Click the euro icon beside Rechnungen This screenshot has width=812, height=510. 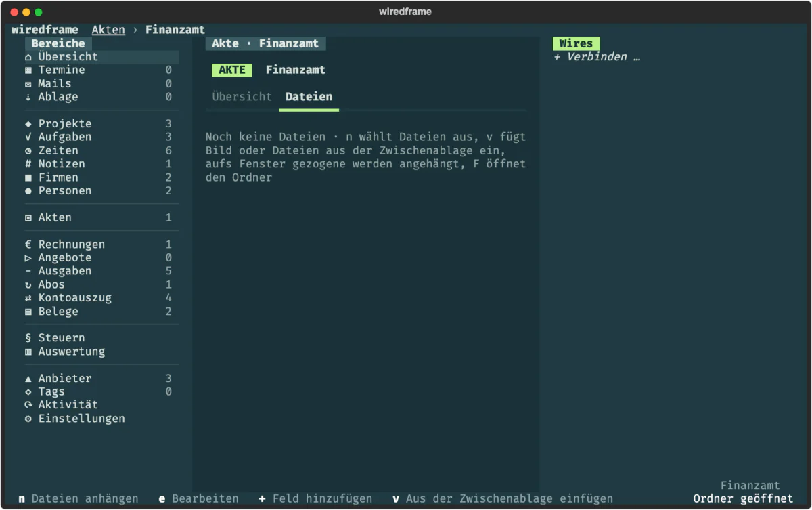coord(28,245)
